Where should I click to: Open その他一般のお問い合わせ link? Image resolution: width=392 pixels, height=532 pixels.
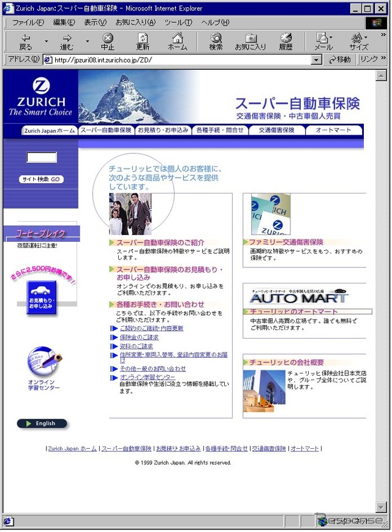[x=153, y=369]
